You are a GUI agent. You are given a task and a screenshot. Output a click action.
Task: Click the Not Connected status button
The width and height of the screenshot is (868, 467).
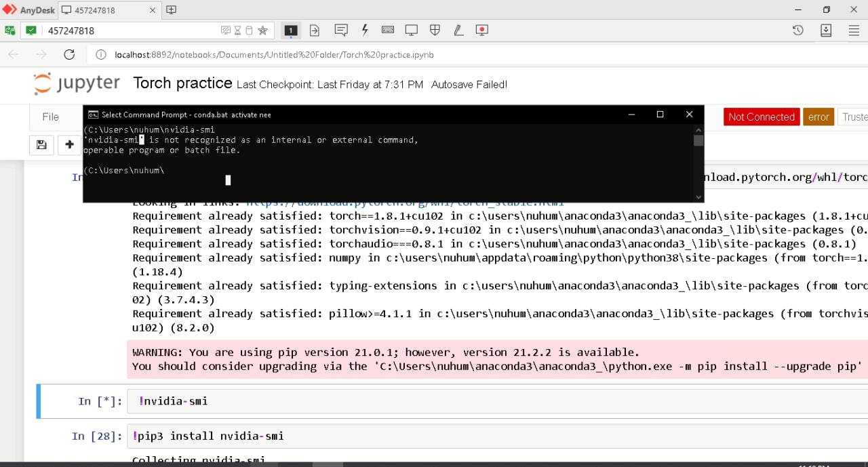762,117
